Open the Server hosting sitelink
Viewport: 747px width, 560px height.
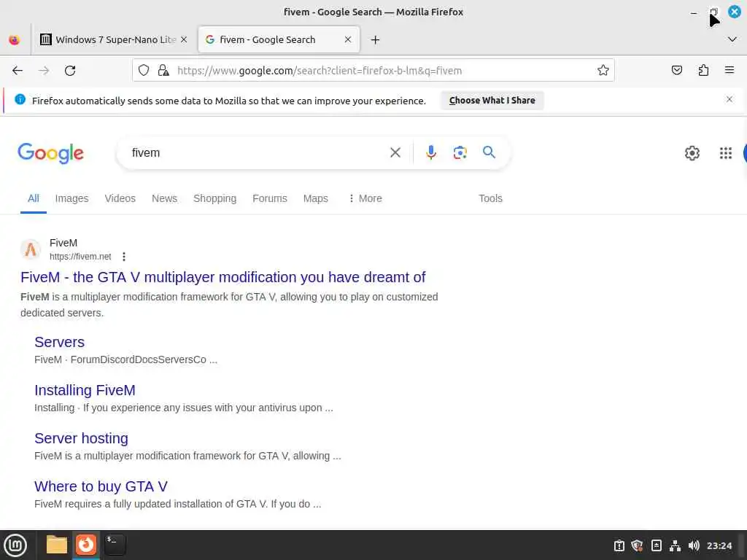[81, 438]
